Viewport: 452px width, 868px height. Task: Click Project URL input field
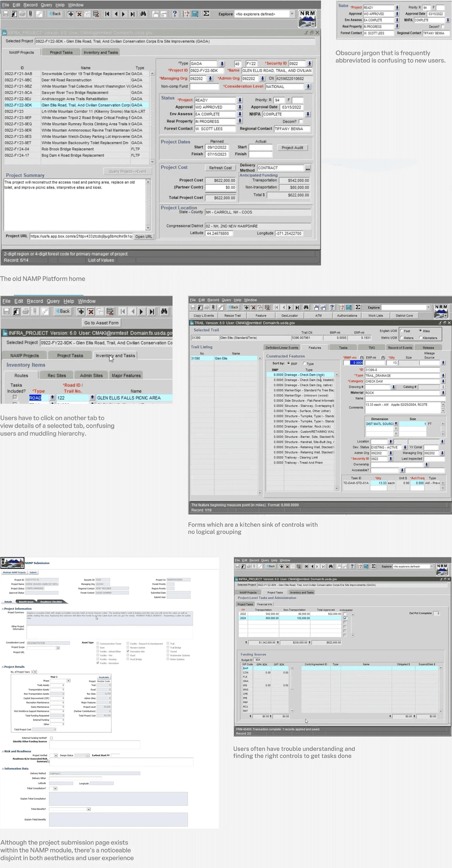(81, 236)
